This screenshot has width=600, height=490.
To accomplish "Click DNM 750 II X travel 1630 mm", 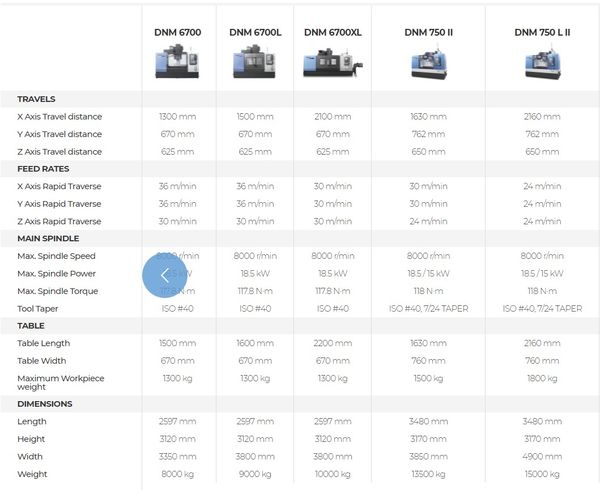I will pyautogui.click(x=429, y=117).
